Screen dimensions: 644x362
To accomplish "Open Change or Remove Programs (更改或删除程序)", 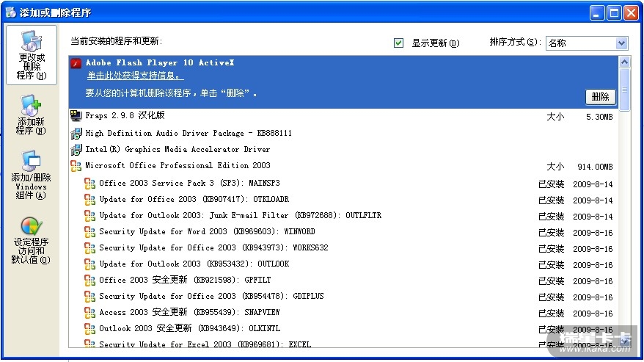I will point(32,55).
